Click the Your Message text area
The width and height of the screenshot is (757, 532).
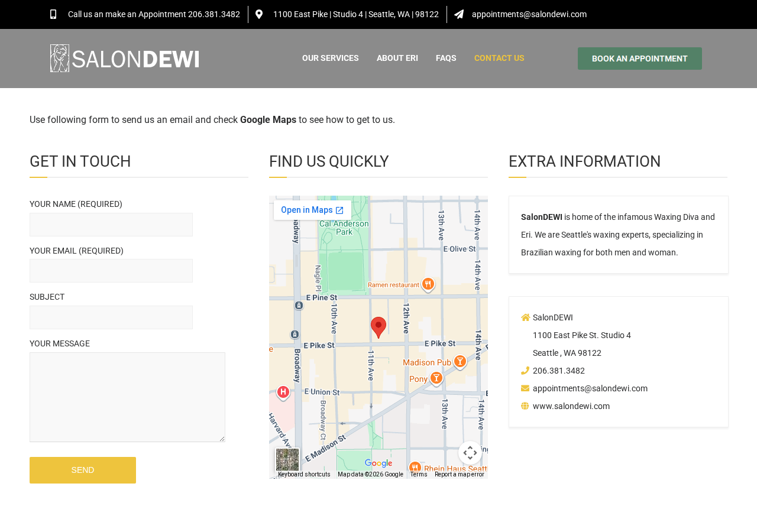tap(127, 397)
